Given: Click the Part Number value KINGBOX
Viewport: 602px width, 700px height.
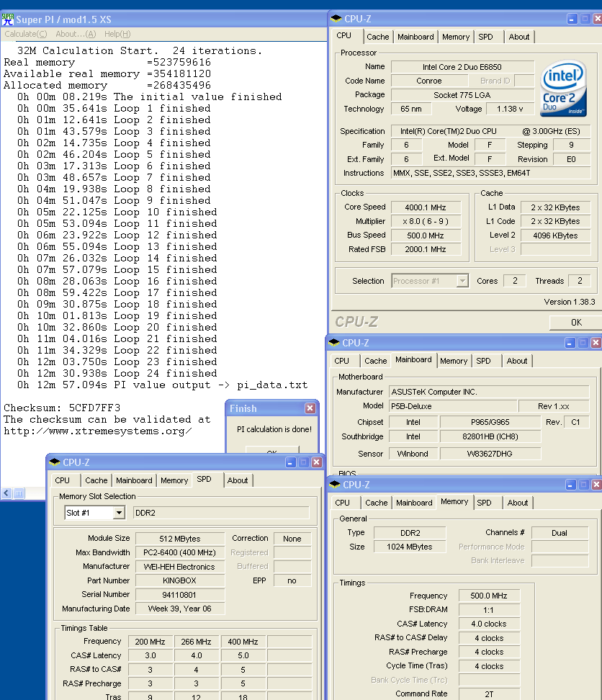Looking at the screenshot, I should click(180, 580).
